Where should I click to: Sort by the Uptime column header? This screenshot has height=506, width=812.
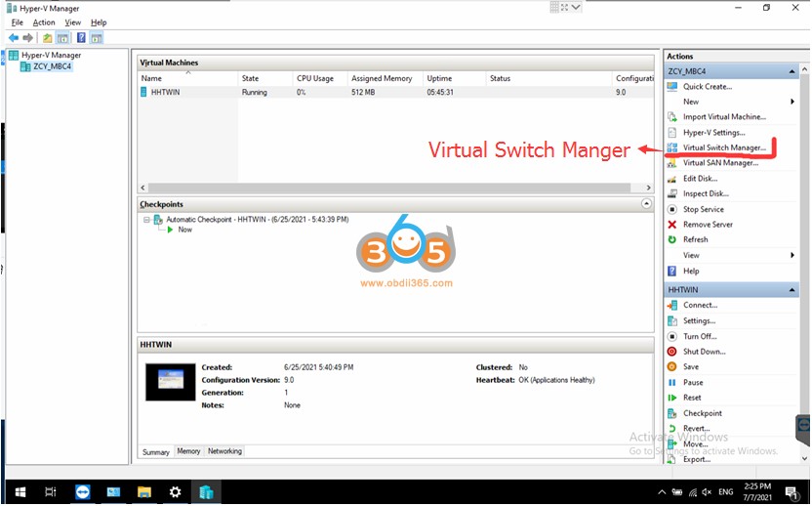[x=454, y=78]
